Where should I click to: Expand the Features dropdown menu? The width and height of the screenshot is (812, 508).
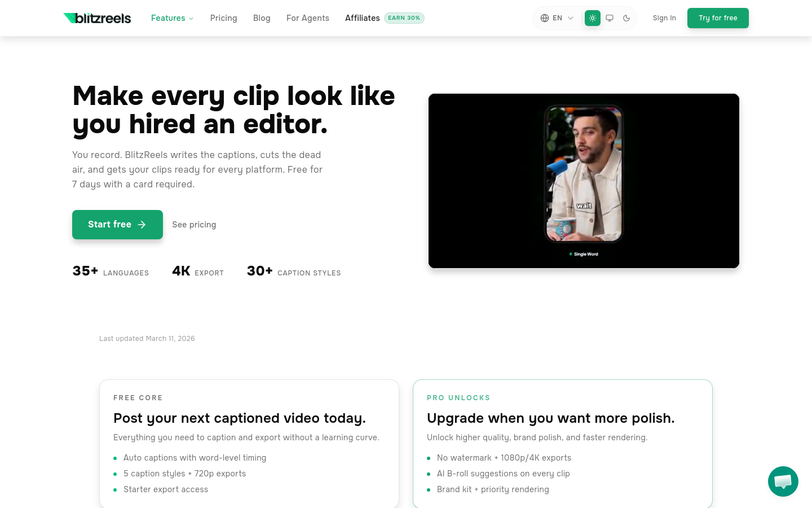[x=172, y=18]
